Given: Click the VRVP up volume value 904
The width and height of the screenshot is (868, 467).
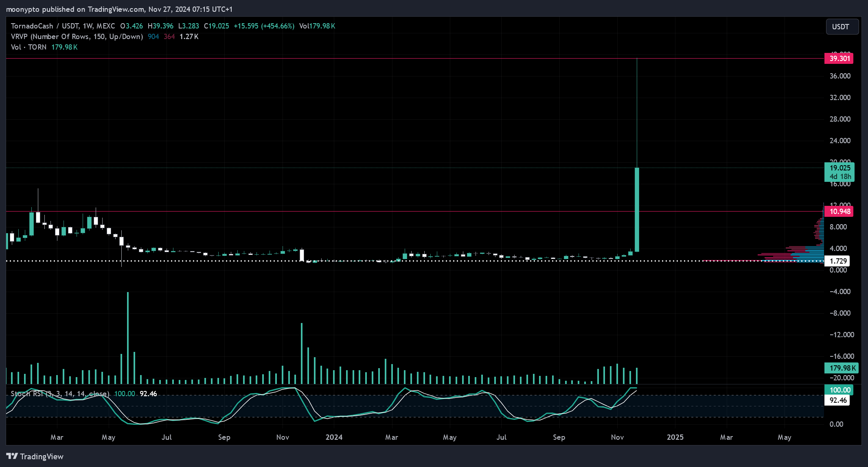Looking at the screenshot, I should click(x=153, y=37).
